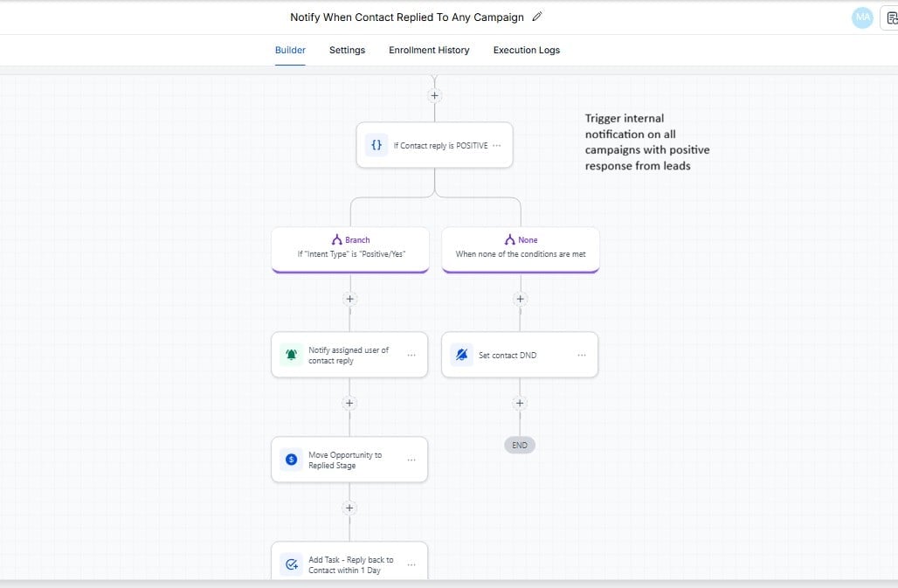898x588 pixels.
Task: Click the muted-bell icon on 'Set contact DND' action
Action: point(460,355)
